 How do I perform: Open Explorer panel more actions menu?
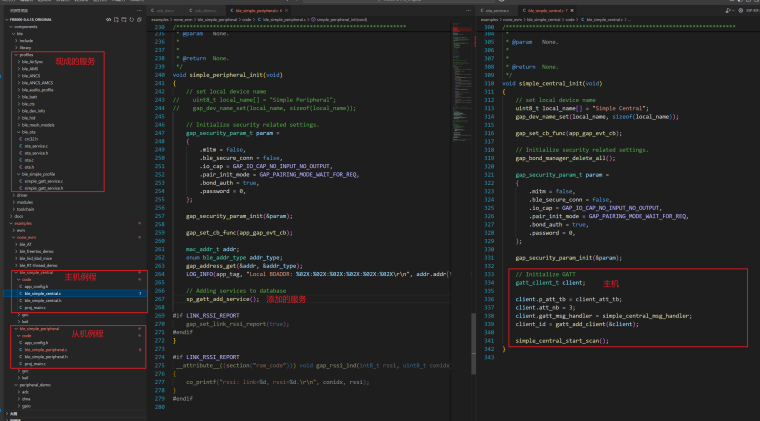click(x=139, y=10)
